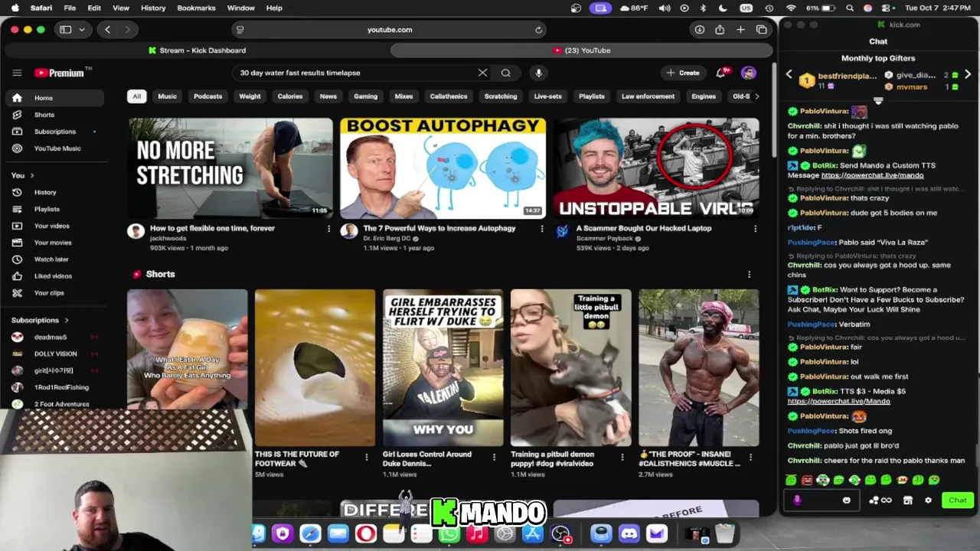Run search with the magnifier button
This screenshot has width=980, height=551.
coord(505,73)
